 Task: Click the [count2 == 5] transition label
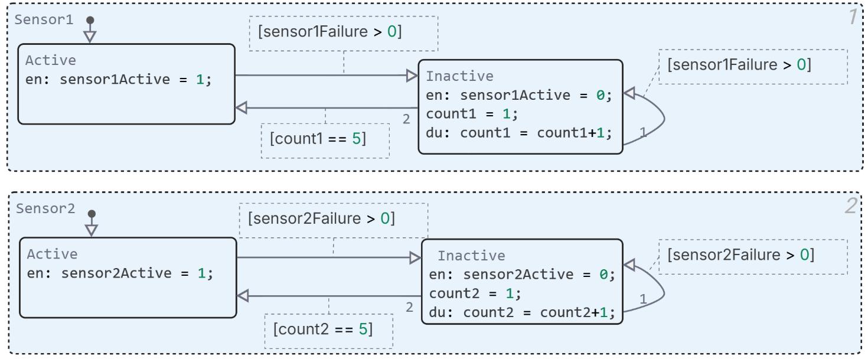coord(322,328)
